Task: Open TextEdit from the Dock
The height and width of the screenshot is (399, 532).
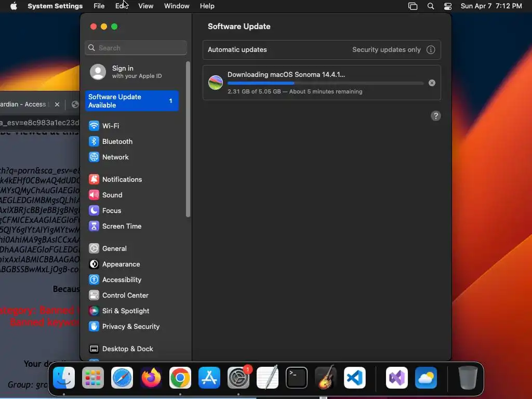Action: [x=268, y=378]
